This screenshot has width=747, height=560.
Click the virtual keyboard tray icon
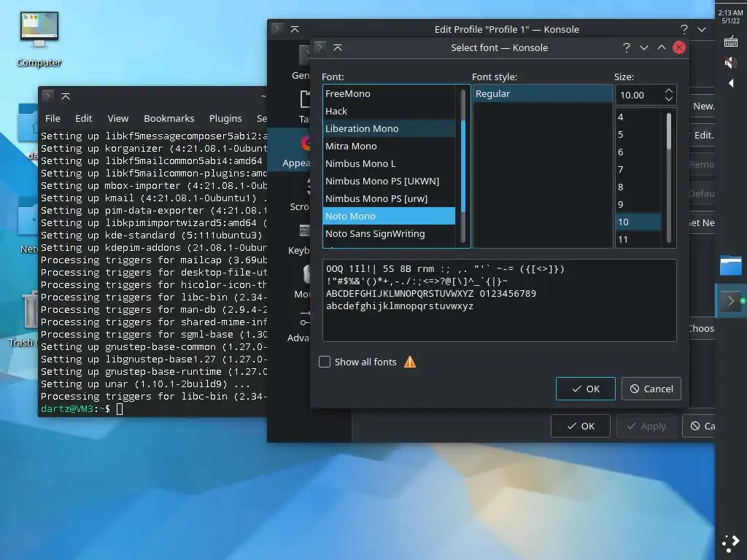point(730,42)
